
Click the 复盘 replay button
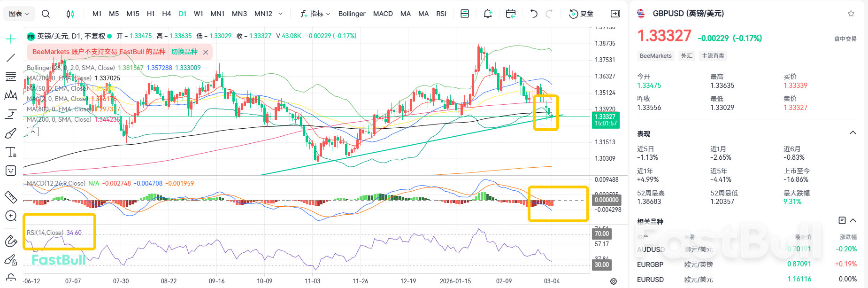tap(581, 14)
